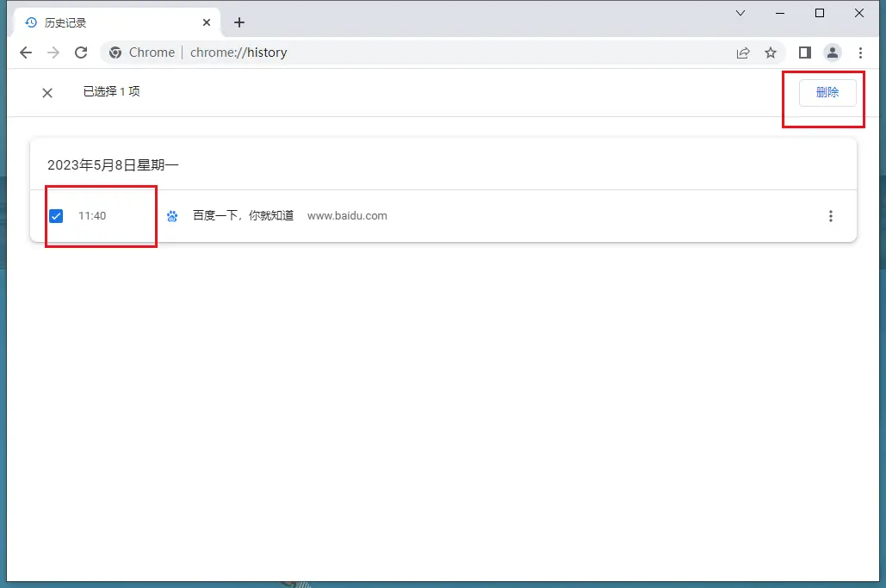Select the 历史记录 tab

coord(103,22)
